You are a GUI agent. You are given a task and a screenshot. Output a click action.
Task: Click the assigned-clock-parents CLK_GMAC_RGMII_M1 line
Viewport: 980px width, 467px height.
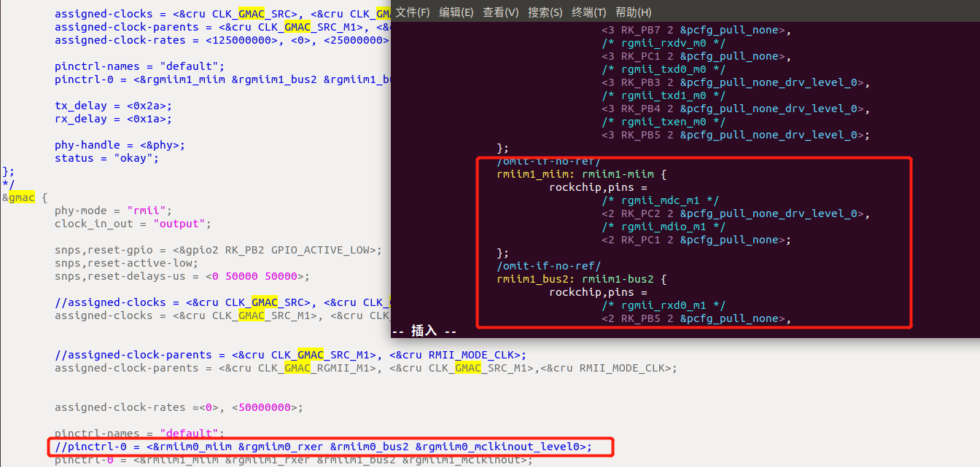tap(365, 368)
